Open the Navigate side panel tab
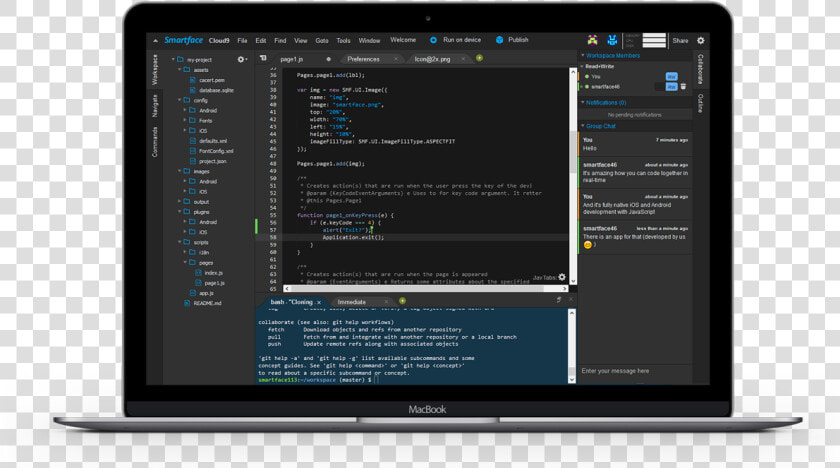The height and width of the screenshot is (468, 840). click(155, 106)
